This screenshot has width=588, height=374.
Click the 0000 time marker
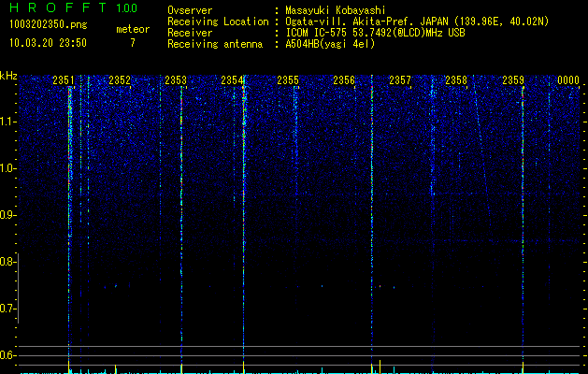point(568,80)
